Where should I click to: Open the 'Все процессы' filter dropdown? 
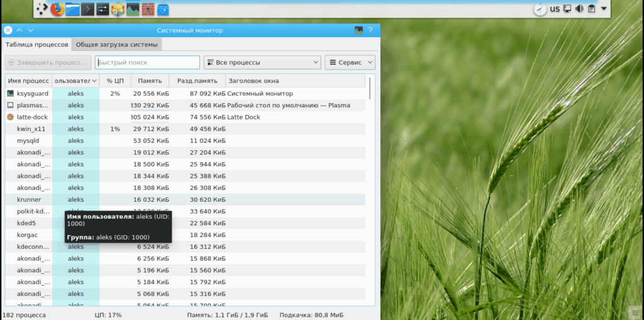pos(262,62)
